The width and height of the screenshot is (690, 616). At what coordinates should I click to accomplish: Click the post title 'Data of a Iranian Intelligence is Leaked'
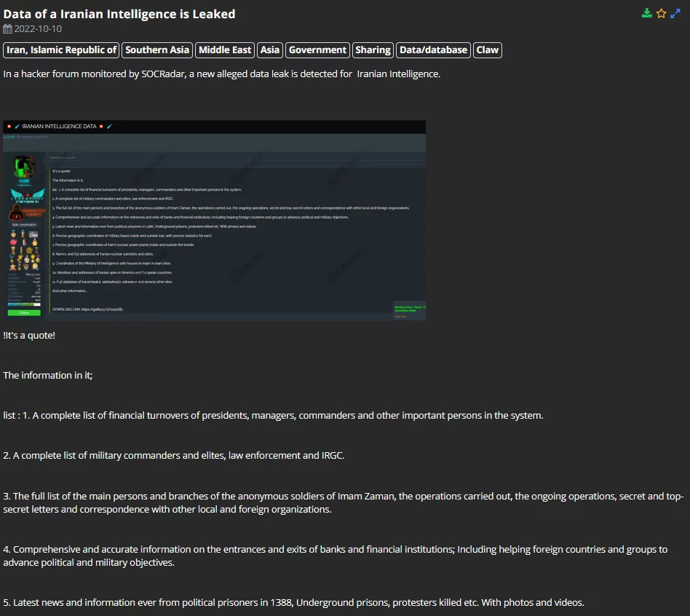119,14
